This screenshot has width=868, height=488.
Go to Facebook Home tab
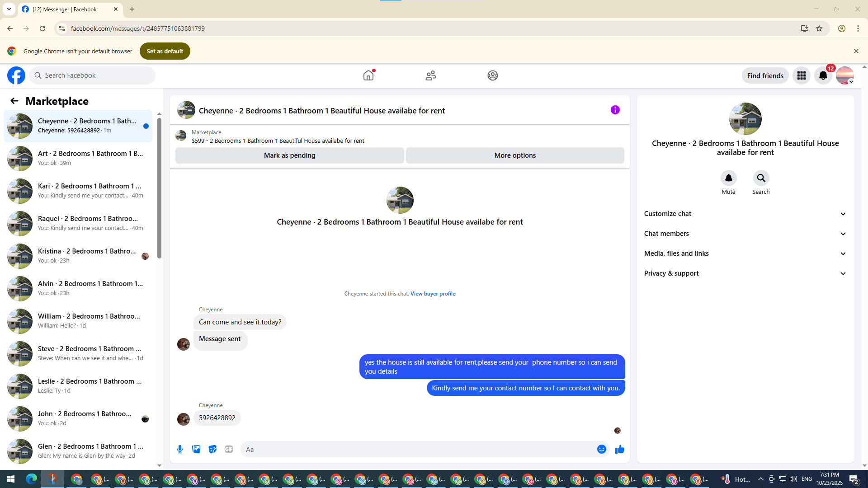pyautogui.click(x=368, y=75)
